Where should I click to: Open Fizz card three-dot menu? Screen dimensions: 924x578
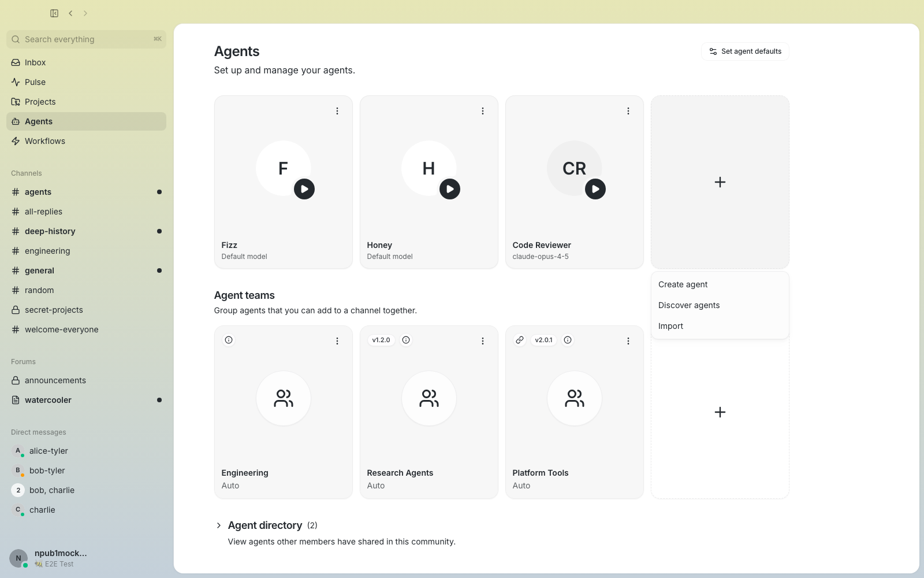tap(337, 111)
